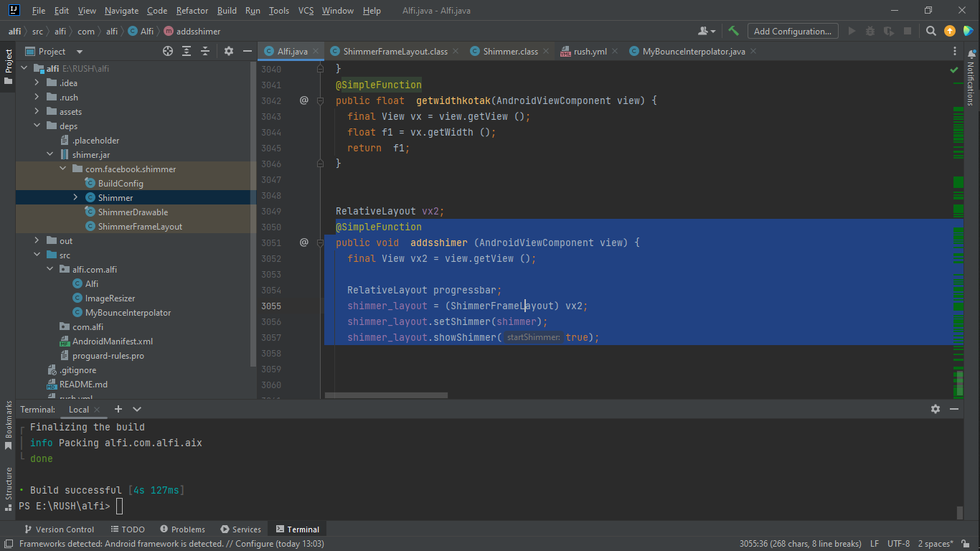This screenshot has height=551, width=980.
Task: Open terminal settings gear icon
Action: (935, 409)
